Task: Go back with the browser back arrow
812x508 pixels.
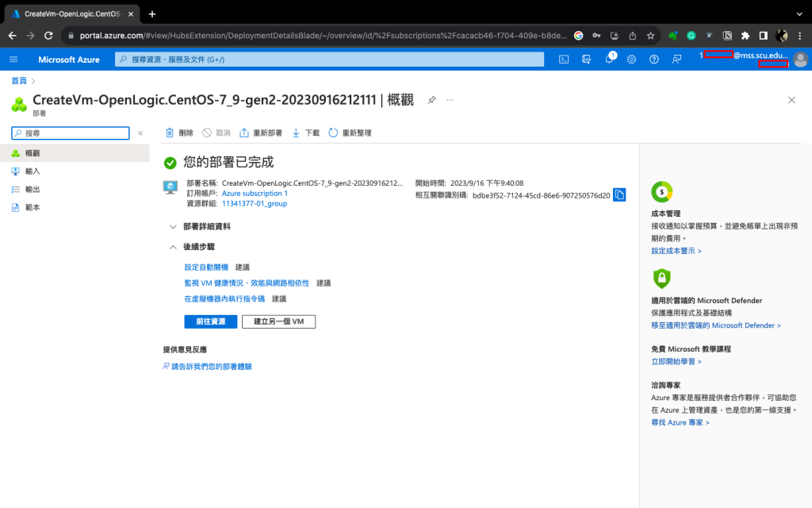Action: [x=13, y=36]
